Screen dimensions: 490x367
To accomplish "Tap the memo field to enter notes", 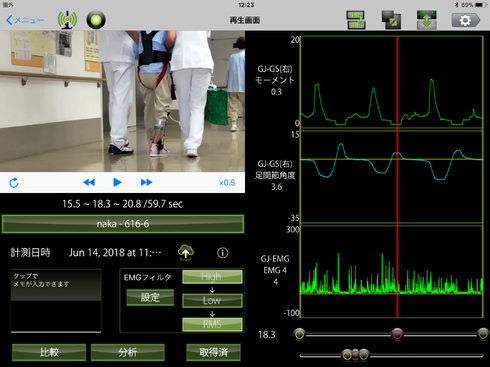I will click(x=56, y=301).
